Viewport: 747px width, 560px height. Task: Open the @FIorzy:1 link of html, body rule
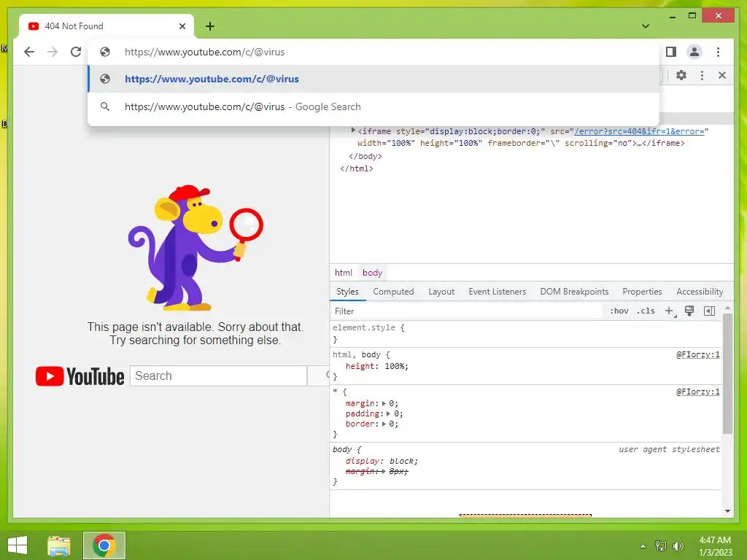[698, 355]
